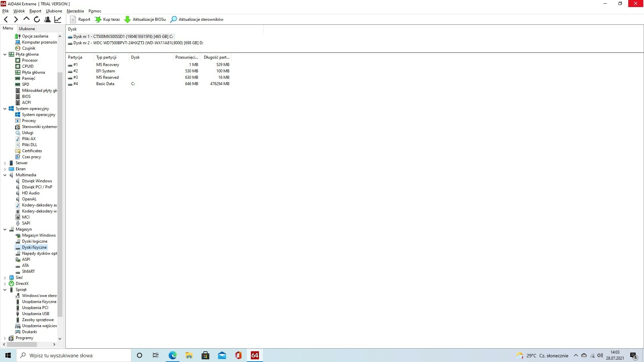This screenshot has height=362, width=644.
Task: Select partition #1 MS Recovery row
Action: pyautogui.click(x=149, y=65)
